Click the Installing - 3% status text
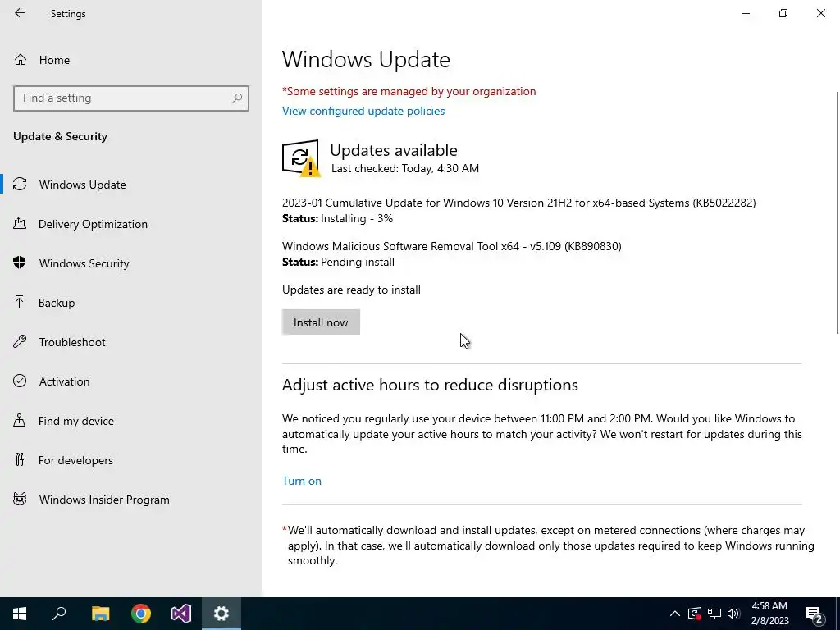Image resolution: width=840 pixels, height=630 pixels. click(x=356, y=218)
